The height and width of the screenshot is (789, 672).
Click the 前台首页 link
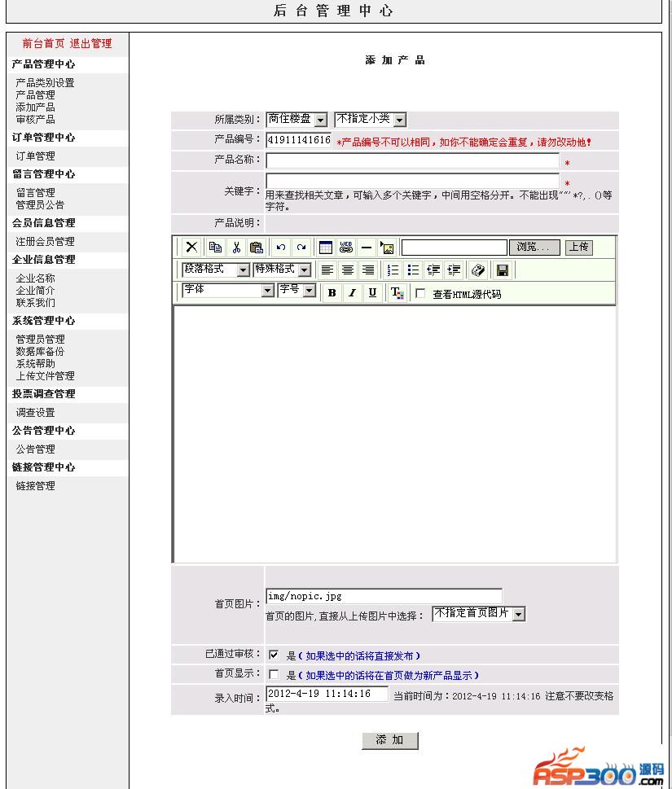click(43, 44)
